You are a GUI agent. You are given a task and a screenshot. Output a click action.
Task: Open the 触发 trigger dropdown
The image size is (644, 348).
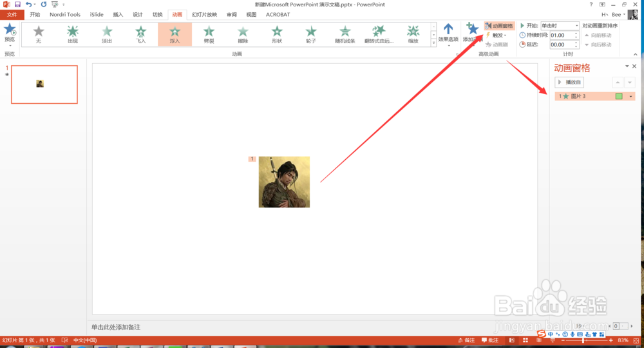(x=497, y=35)
